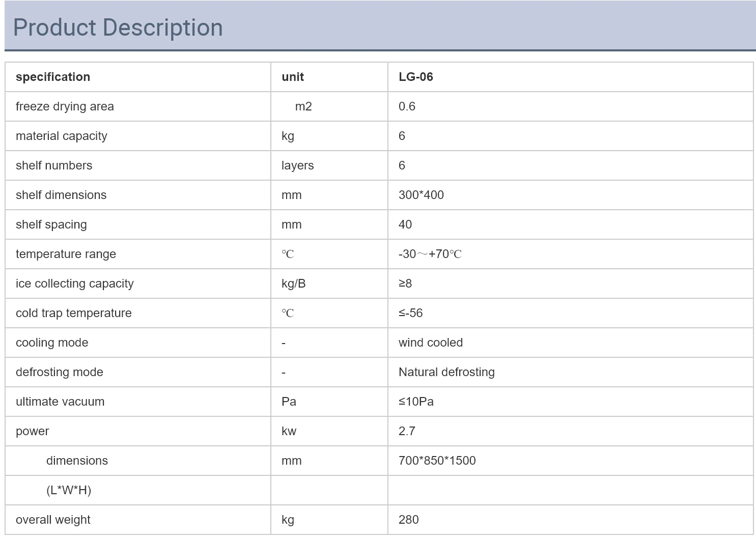
Task: Click the unit column header
Action: tap(293, 77)
